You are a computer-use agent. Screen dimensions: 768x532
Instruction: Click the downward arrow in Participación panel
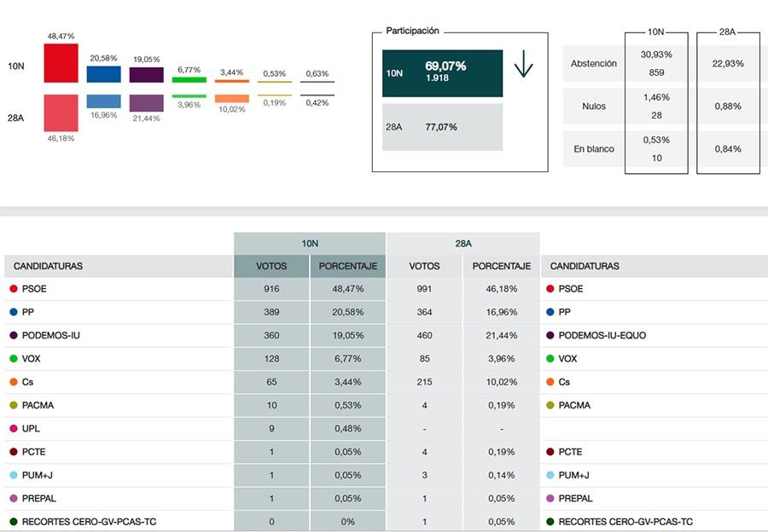(523, 64)
